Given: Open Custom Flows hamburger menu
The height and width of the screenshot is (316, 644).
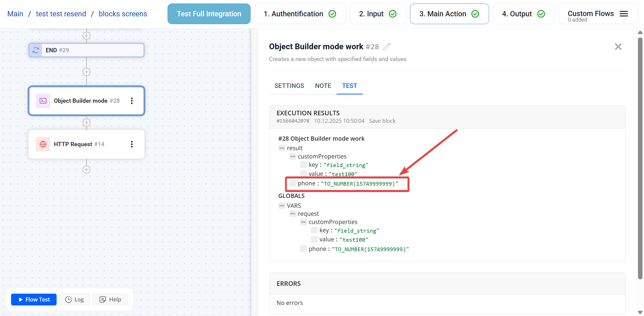Looking at the screenshot, I should [624, 14].
